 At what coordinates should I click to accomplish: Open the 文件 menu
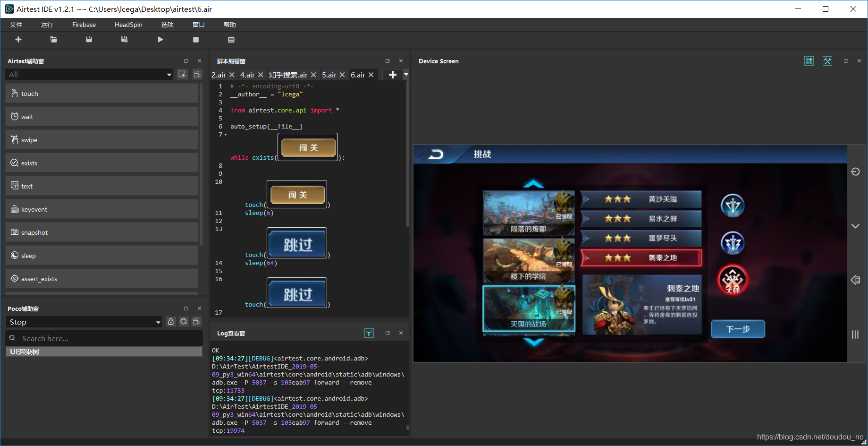[16, 25]
